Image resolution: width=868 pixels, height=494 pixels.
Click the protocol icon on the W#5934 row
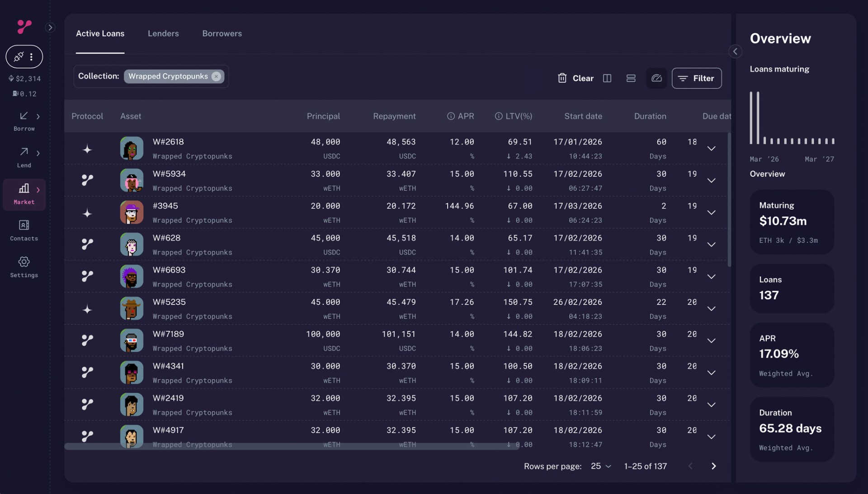tap(87, 180)
